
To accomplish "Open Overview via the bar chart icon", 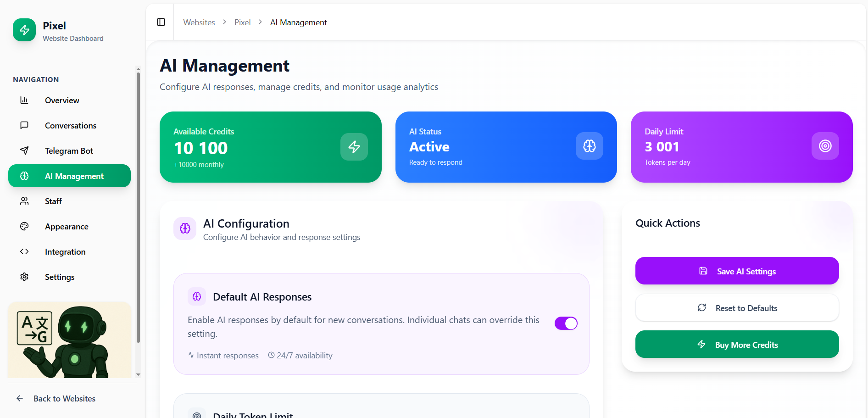I will [x=24, y=100].
